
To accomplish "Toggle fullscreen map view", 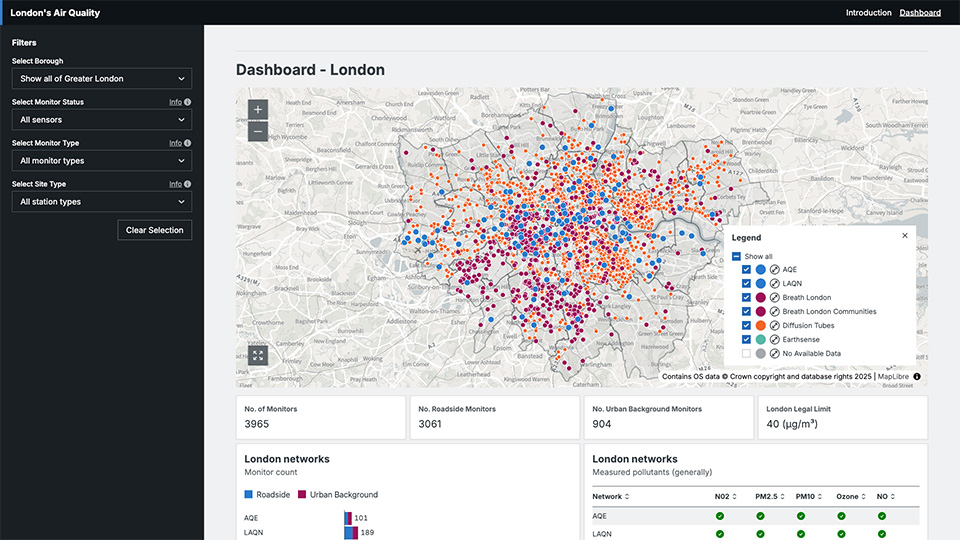I will point(258,355).
